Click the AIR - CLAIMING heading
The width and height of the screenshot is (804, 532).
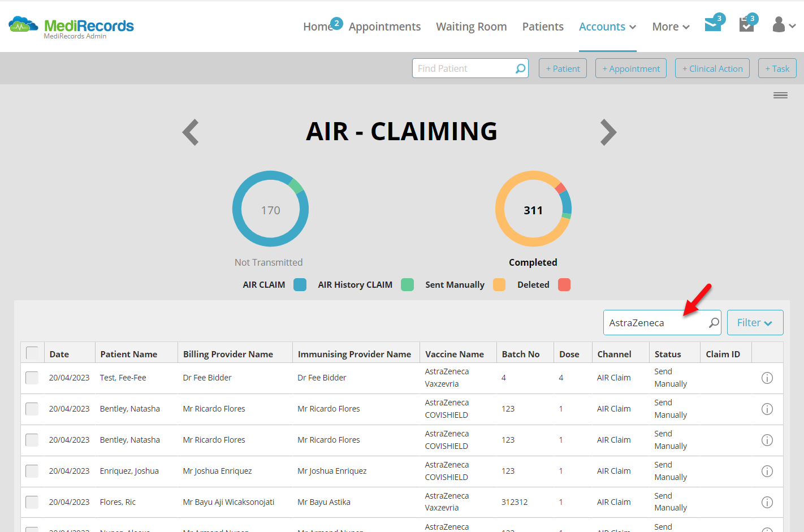[x=401, y=131]
